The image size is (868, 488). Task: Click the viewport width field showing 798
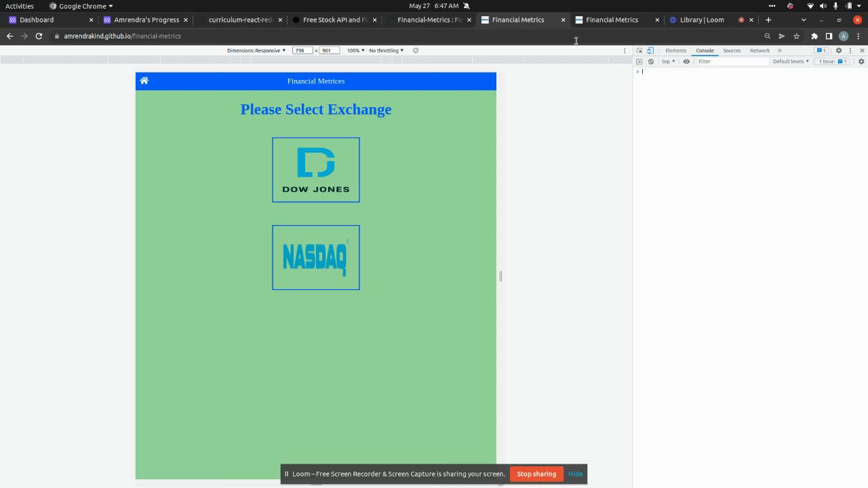[x=302, y=50]
